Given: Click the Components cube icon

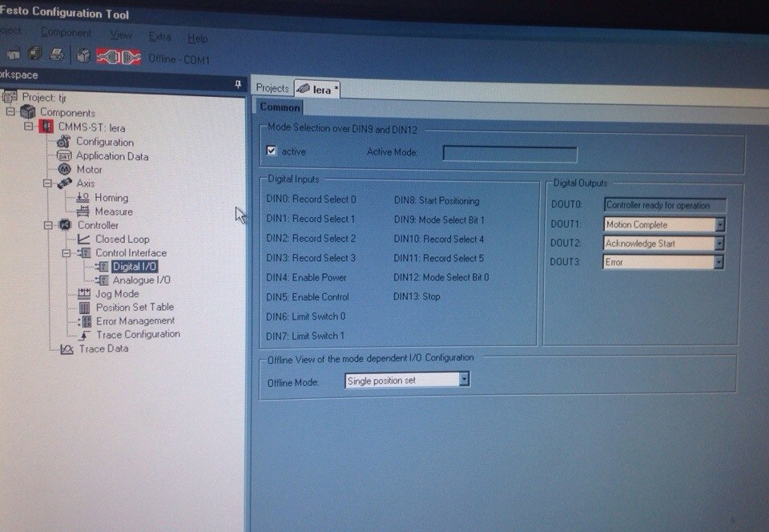Looking at the screenshot, I should pyautogui.click(x=28, y=112).
